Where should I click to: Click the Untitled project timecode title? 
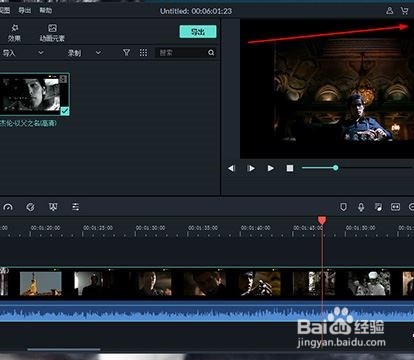(x=196, y=11)
